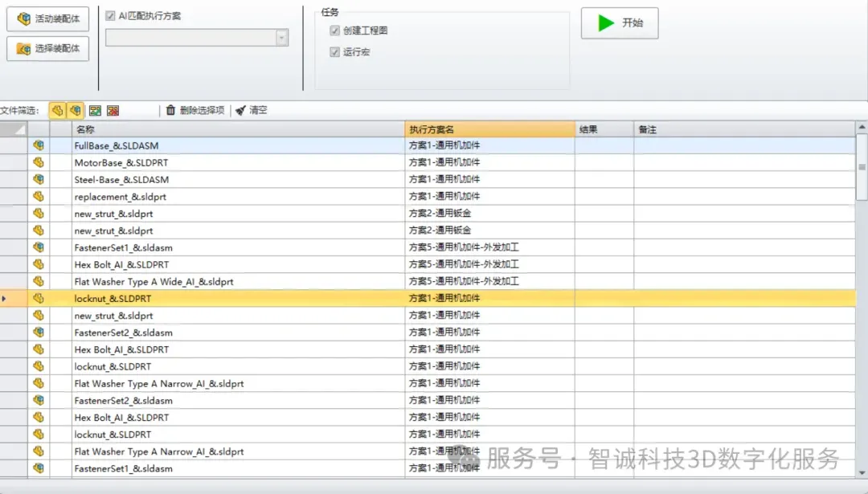868x494 pixels.
Task: Click the red failed filter icon
Action: click(113, 111)
